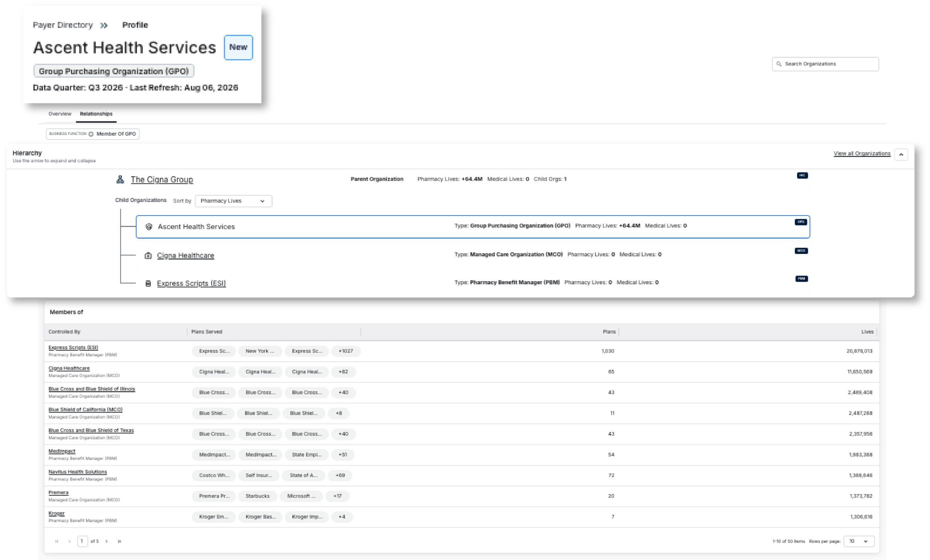Image resolution: width=930 pixels, height=560 pixels.
Task: Open the Rows per page dropdown
Action: tap(859, 541)
